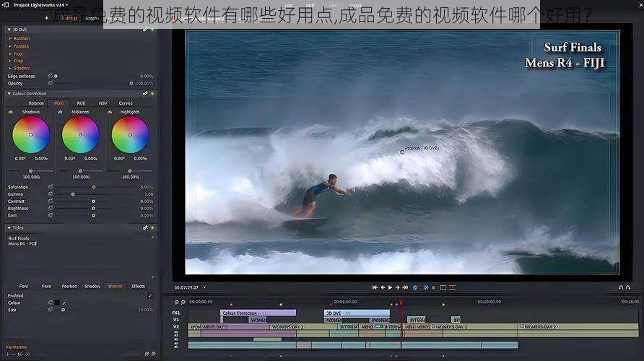644x361 pixels.
Task: Click the add keyframe plus icon
Action: 7,354
